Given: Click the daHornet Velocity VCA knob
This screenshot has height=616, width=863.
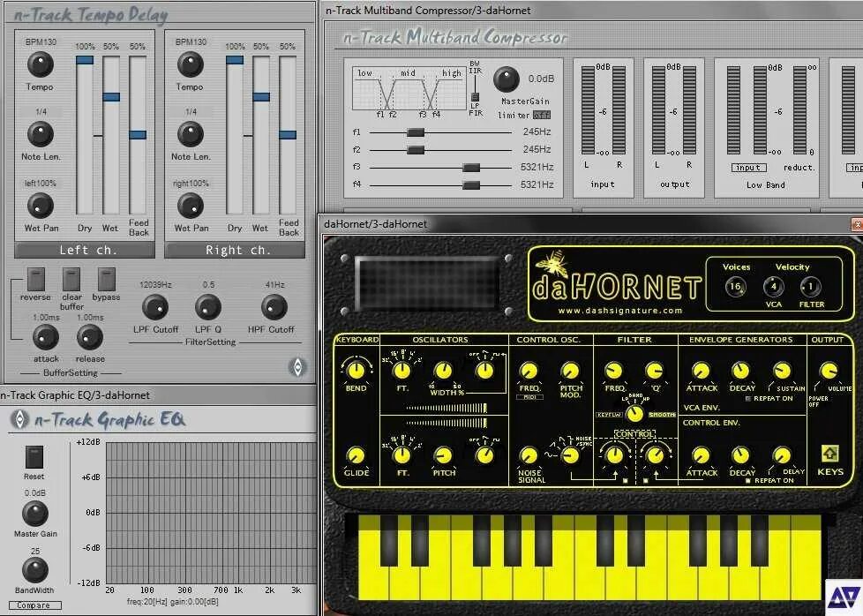Looking at the screenshot, I should 773,287.
